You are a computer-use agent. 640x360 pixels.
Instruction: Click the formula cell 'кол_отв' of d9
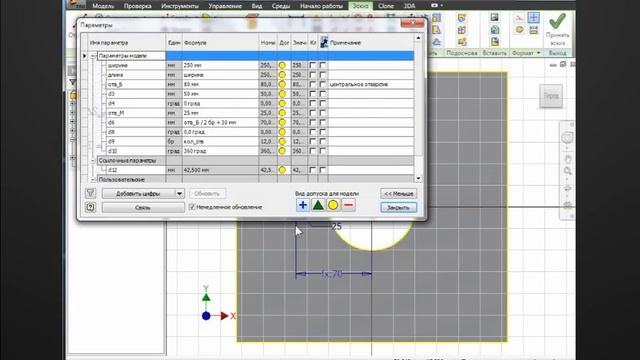[220, 141]
